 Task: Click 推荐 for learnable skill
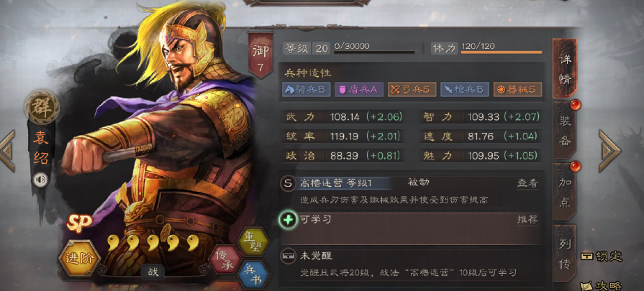(x=527, y=220)
